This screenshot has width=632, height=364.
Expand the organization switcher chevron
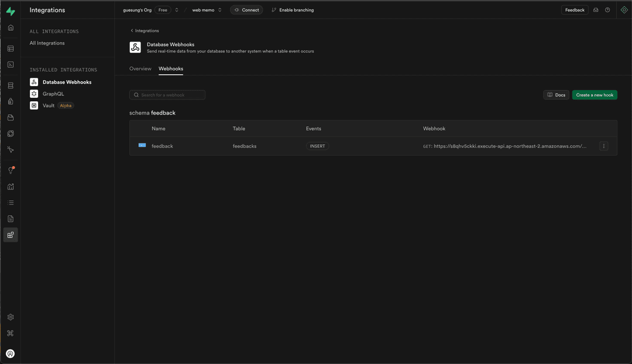point(177,10)
